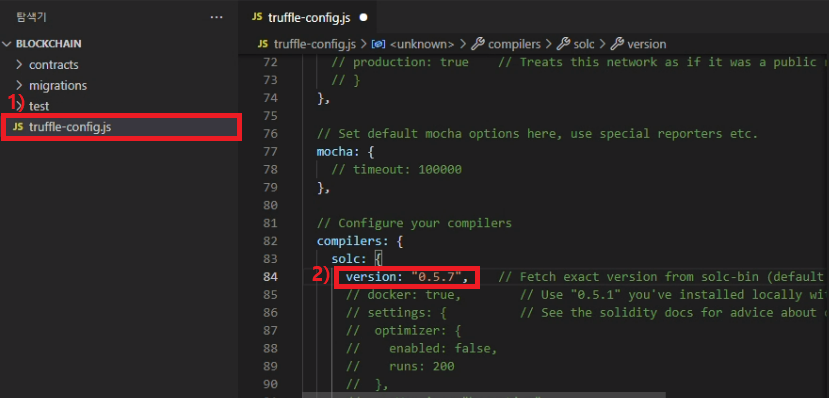The height and width of the screenshot is (398, 829).
Task: Open the explorer panel more actions ellipsis
Action: pos(216,17)
